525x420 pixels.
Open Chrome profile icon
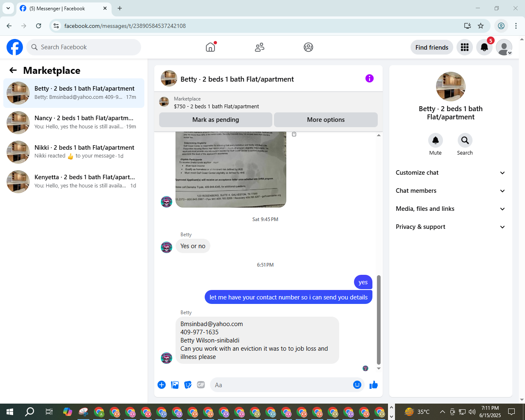click(x=501, y=26)
